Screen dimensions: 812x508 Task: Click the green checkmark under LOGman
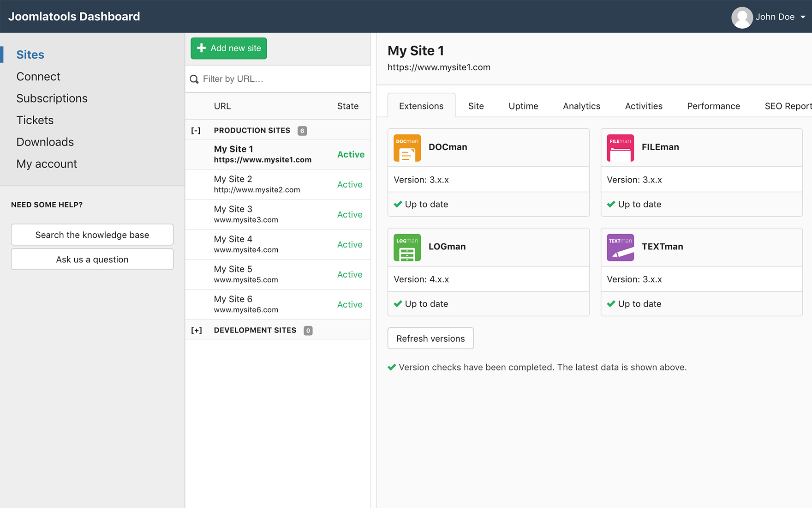click(x=398, y=304)
